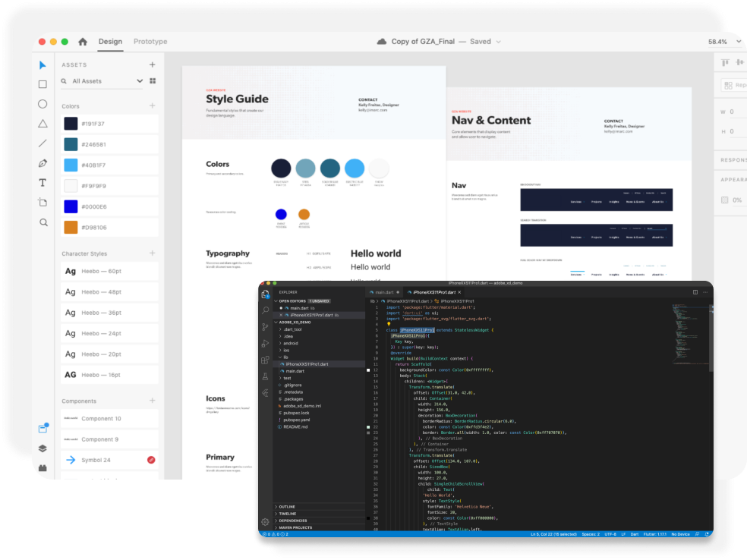Click the XD Home icon
Screen dimensions: 747x560
(83, 42)
